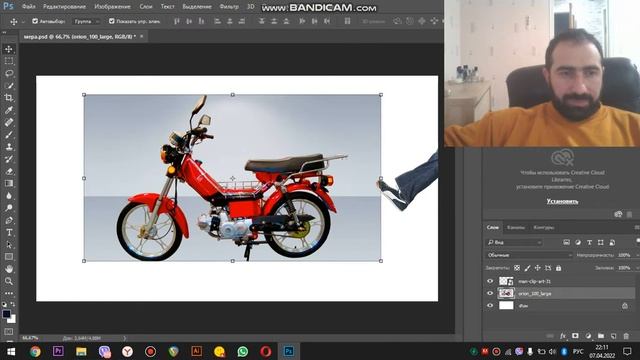Screen dimensions: 640x360
Task: Select the Horizontal Type tool
Action: click(x=9, y=232)
